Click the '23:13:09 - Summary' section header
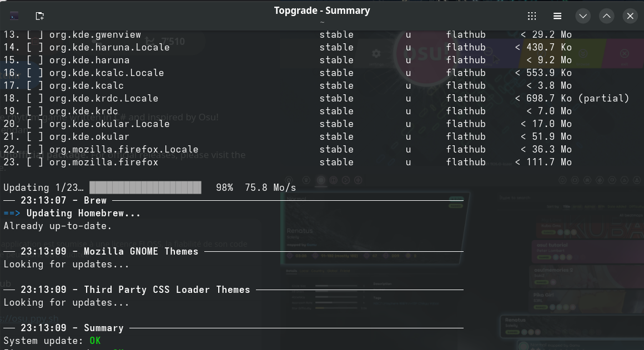The height and width of the screenshot is (350, 644). tap(72, 328)
